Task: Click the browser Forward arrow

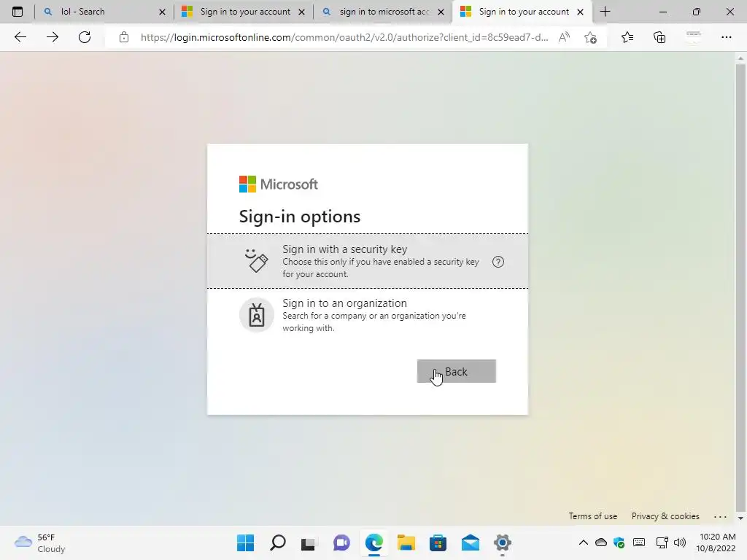Action: (53, 37)
